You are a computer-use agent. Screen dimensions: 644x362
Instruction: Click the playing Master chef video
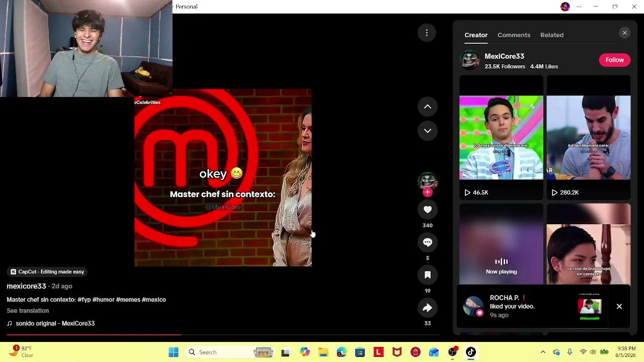pos(223,177)
